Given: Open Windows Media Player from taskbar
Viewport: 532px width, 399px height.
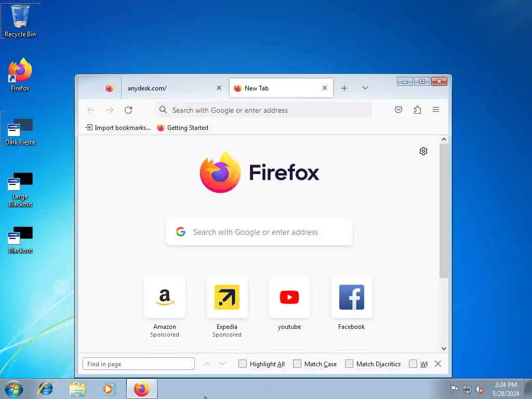Looking at the screenshot, I should tap(109, 389).
